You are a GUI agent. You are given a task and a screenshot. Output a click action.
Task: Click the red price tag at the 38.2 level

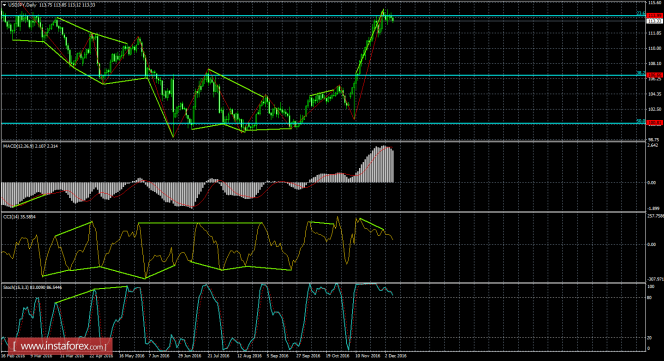(x=655, y=75)
